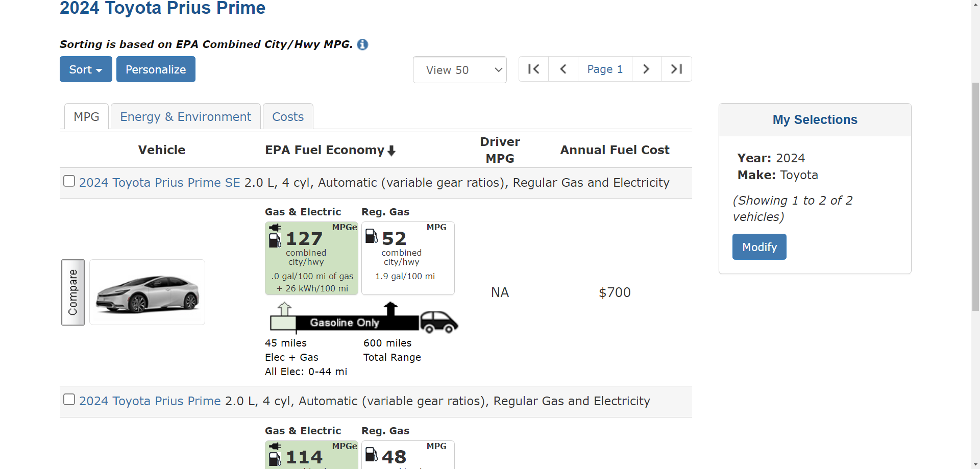Click the Personalize button
Screen dimensions: 980x469
[156, 69]
